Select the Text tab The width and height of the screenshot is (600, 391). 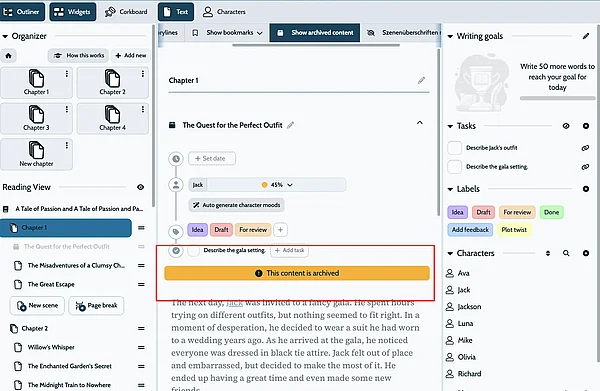tap(176, 12)
